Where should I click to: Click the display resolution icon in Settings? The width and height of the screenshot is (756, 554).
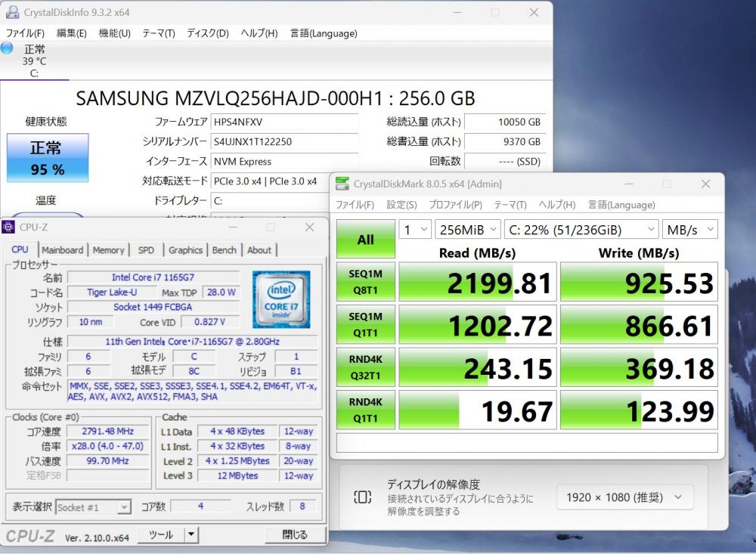point(362,497)
